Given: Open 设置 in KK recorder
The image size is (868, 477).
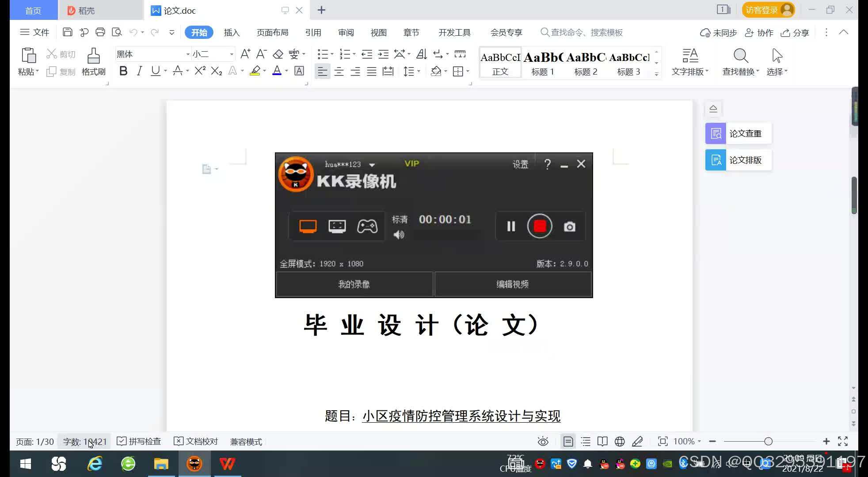Looking at the screenshot, I should click(520, 164).
